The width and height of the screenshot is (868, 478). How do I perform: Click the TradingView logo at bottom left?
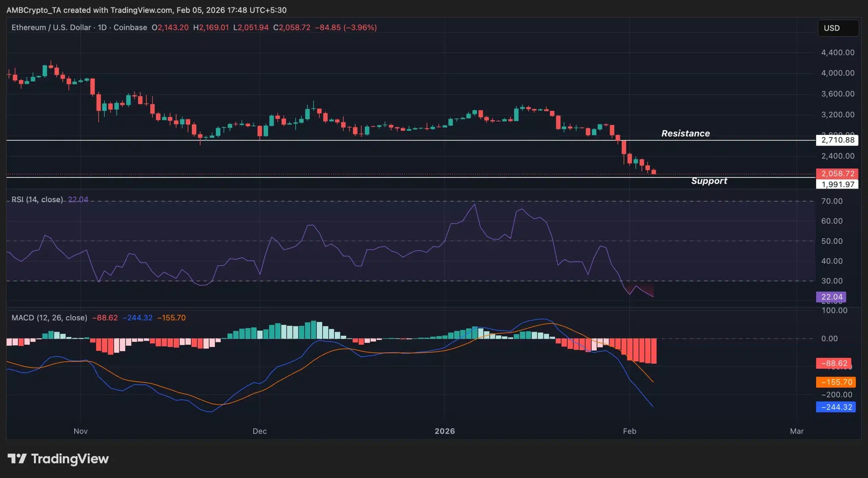click(58, 459)
